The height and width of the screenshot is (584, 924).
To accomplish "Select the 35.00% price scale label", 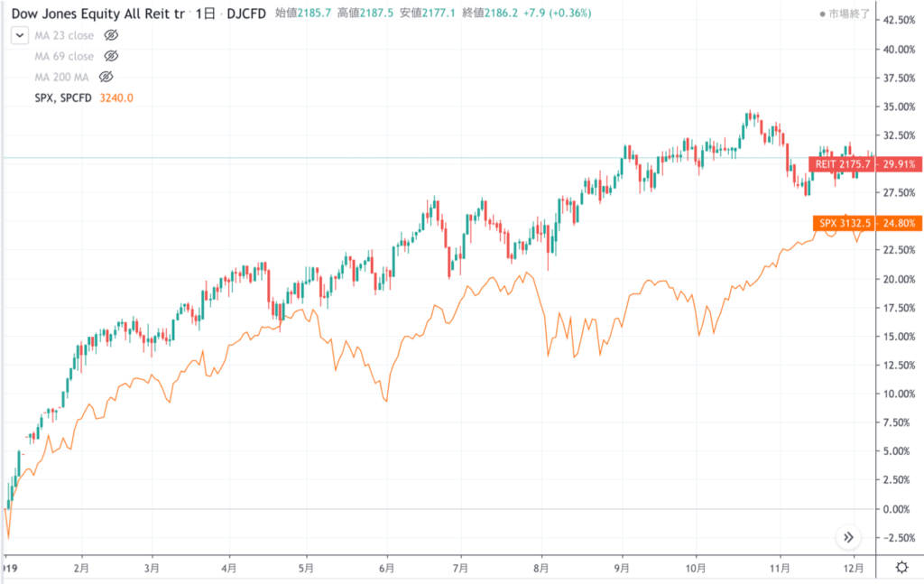I will [900, 107].
